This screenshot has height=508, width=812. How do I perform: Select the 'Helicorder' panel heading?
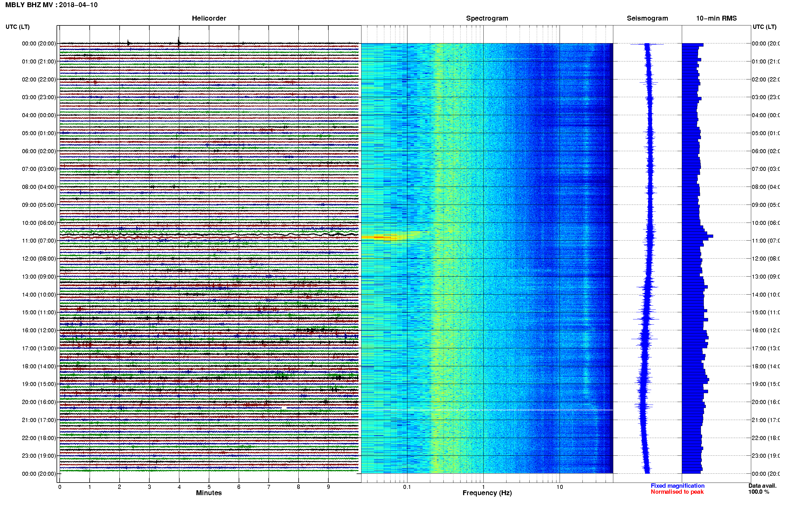[209, 18]
